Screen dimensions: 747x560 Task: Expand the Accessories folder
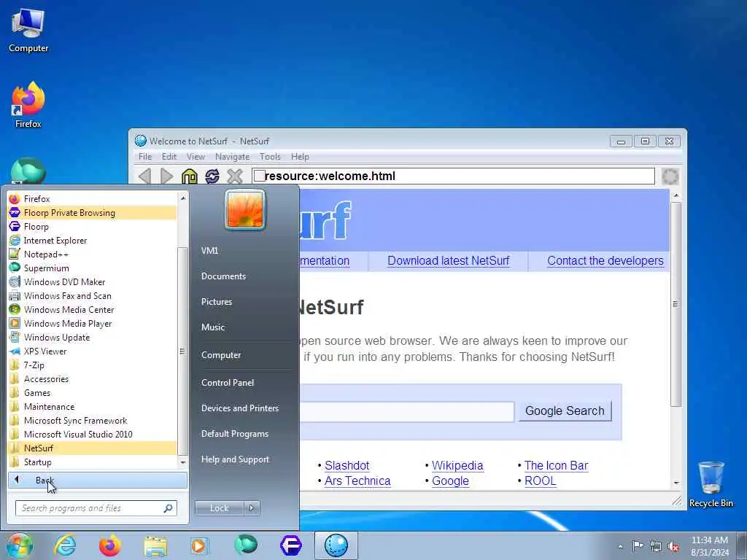click(x=92, y=378)
